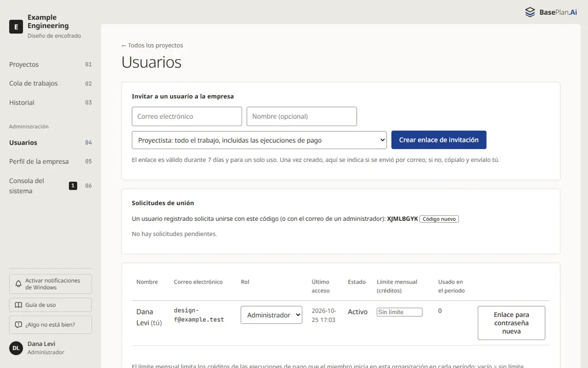Viewport: 588px width, 368px height.
Task: Open the Guía de uso button
Action: (50, 305)
